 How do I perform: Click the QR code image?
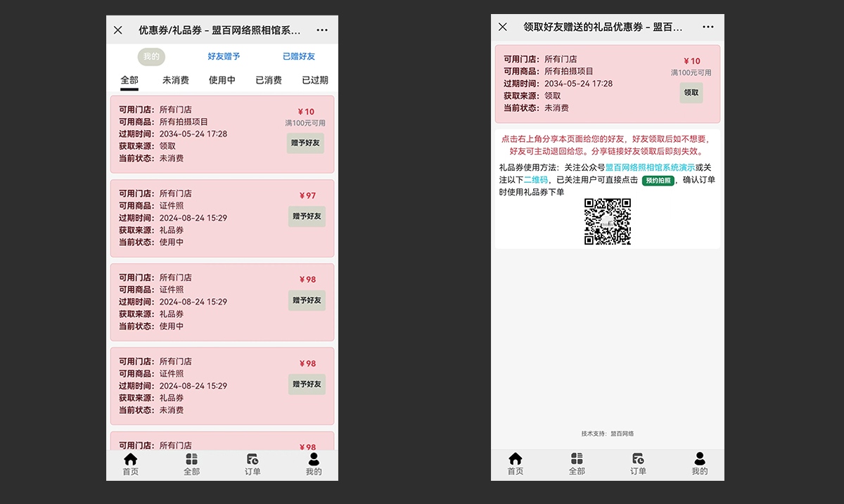click(x=608, y=221)
